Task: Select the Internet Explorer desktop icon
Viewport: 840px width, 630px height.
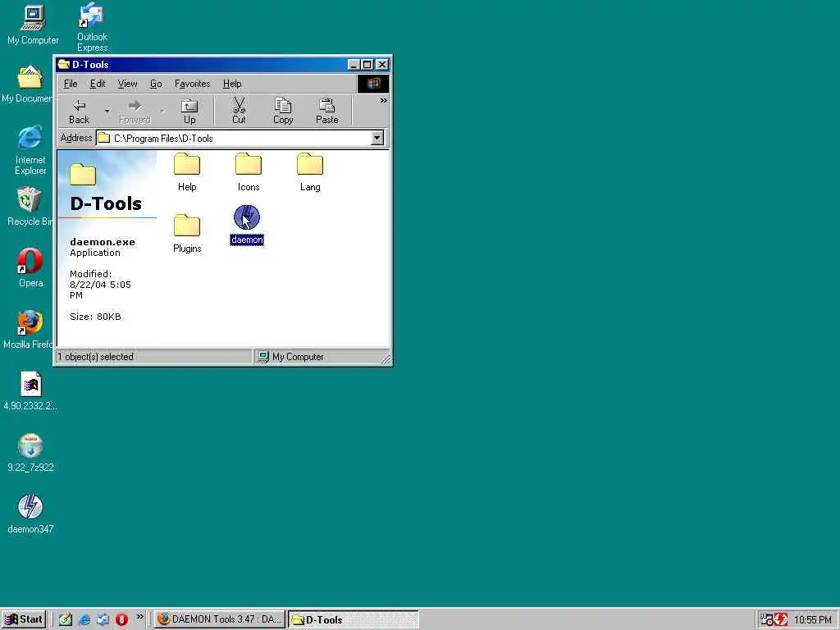Action: click(x=30, y=151)
